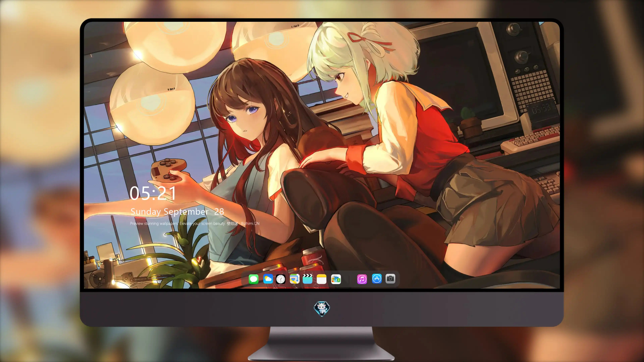The height and width of the screenshot is (362, 644).
Task: Open the blue App Store icon
Action: click(x=377, y=279)
